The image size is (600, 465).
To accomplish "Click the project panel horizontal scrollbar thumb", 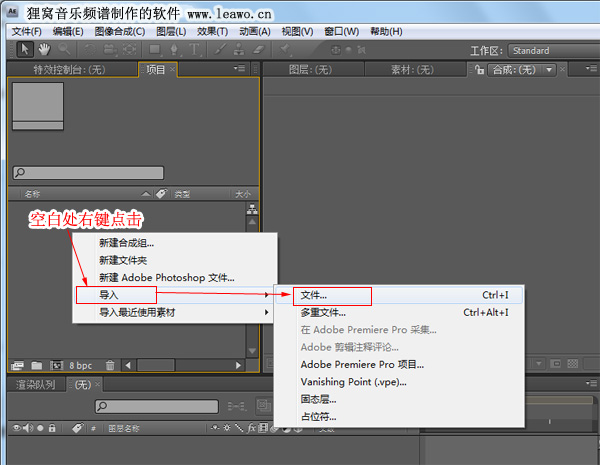I will (x=156, y=365).
